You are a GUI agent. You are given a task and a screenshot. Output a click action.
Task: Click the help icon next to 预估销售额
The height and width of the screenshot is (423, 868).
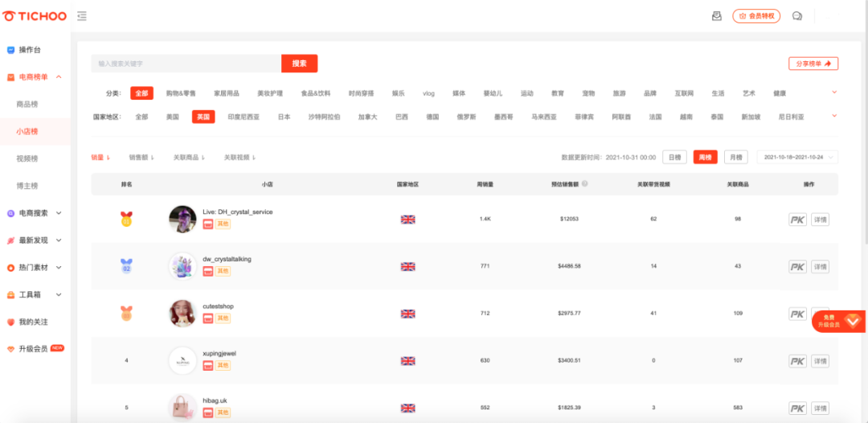(x=584, y=184)
